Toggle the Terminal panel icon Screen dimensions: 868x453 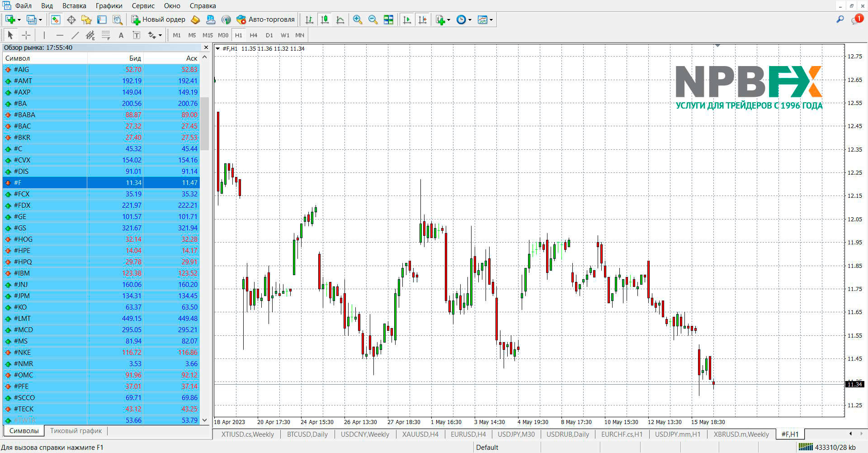pos(102,19)
